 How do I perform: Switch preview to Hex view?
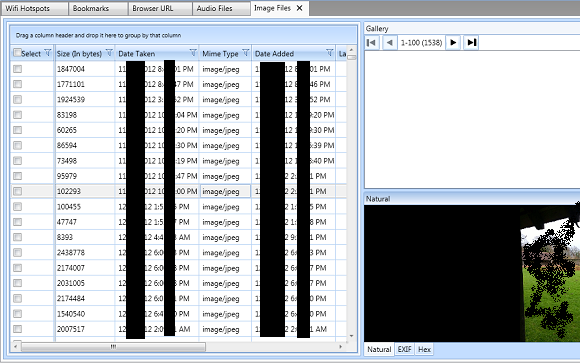tap(424, 349)
